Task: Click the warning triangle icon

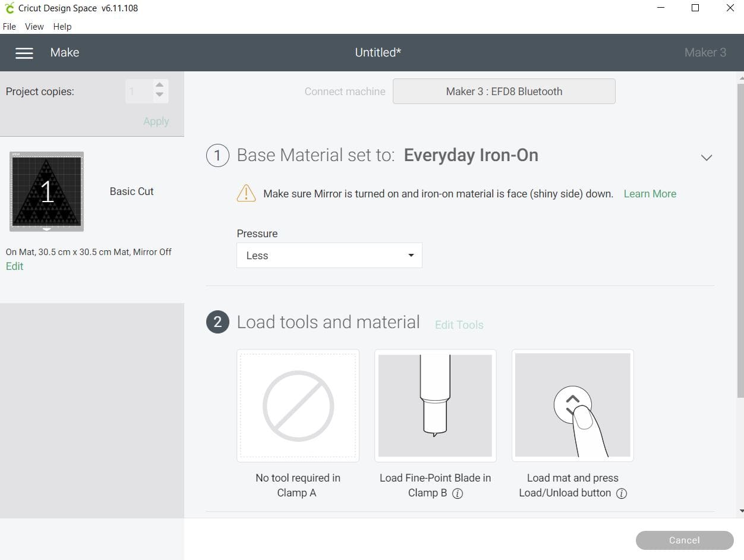Action: tap(246, 193)
